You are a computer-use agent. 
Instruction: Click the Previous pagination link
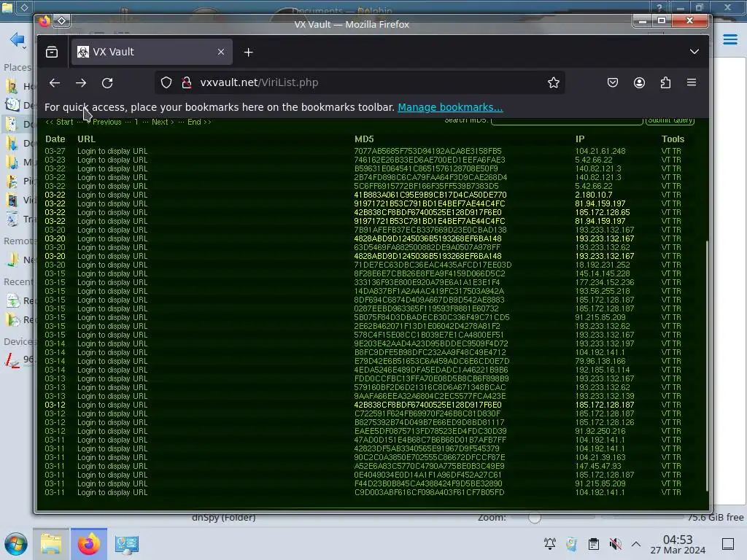pyautogui.click(x=107, y=122)
